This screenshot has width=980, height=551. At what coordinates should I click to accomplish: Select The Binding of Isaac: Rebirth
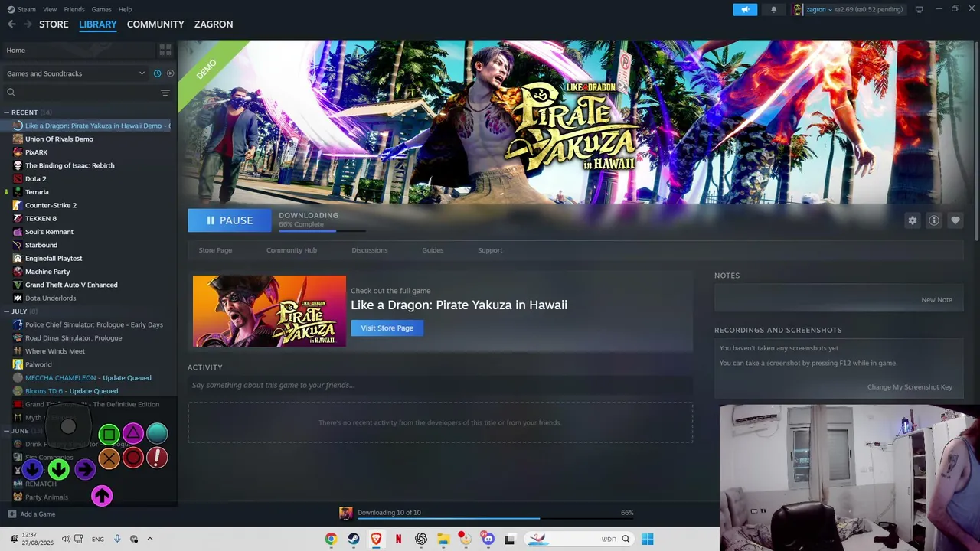(x=70, y=165)
